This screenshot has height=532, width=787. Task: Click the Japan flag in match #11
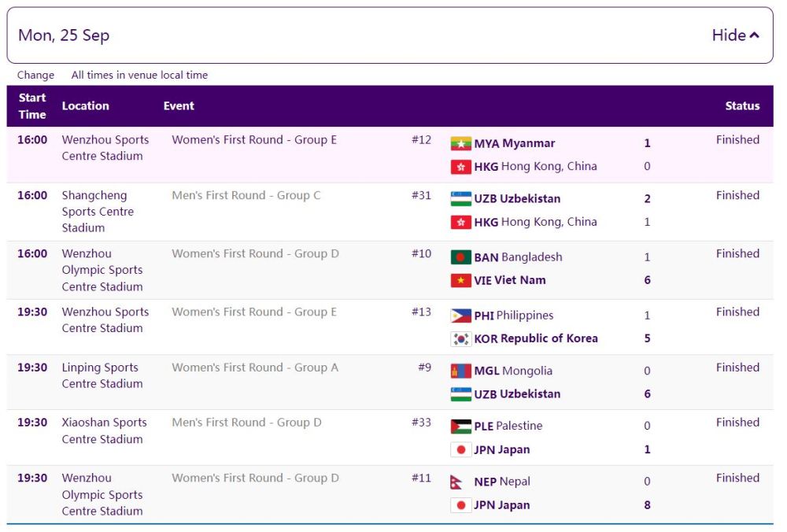[460, 505]
